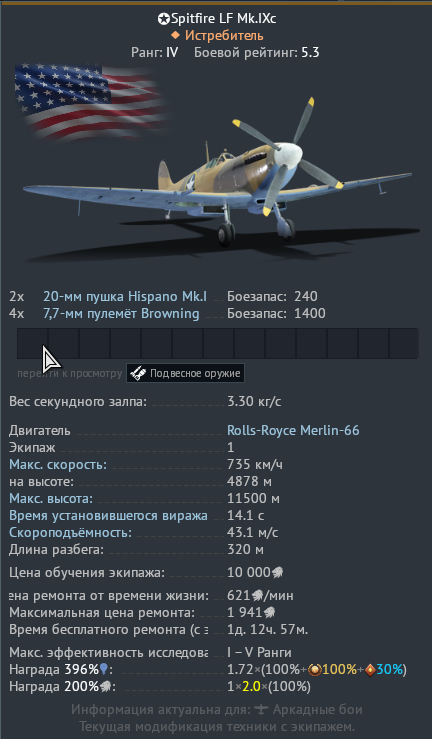Click Время установившегося виража label
Screen dimensions: 432x739
click(108, 516)
